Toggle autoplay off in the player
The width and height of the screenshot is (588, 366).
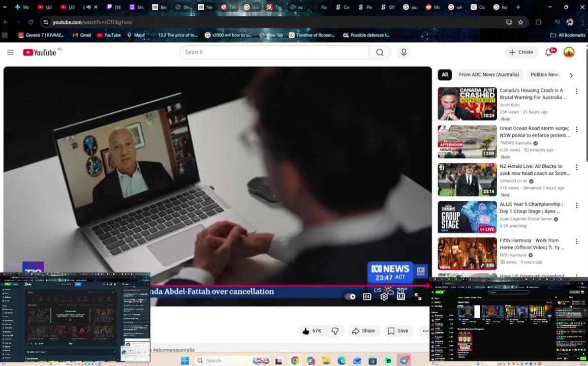click(x=351, y=296)
